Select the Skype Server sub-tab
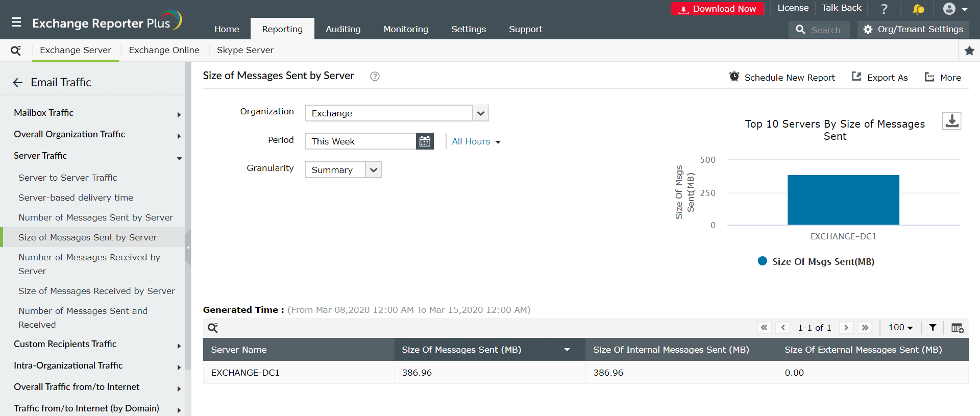 [245, 51]
